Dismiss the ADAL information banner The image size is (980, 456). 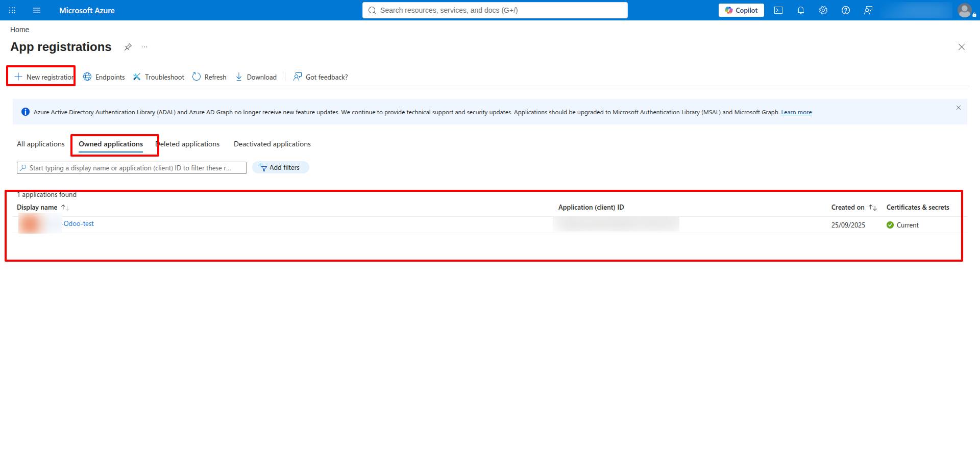pyautogui.click(x=959, y=108)
